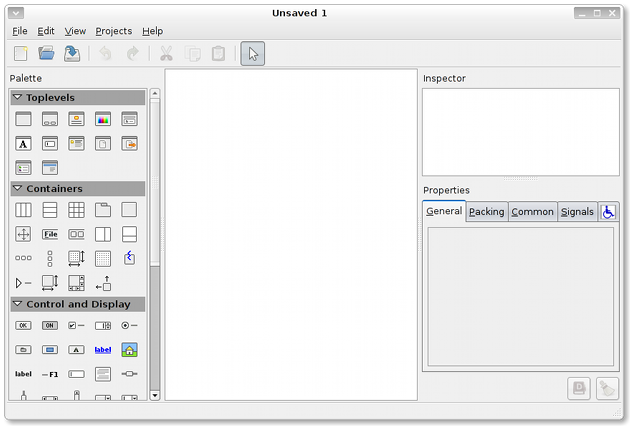This screenshot has height=426, width=630.
Task: Select the Font Selection Dialog widget icon
Action: [23, 144]
